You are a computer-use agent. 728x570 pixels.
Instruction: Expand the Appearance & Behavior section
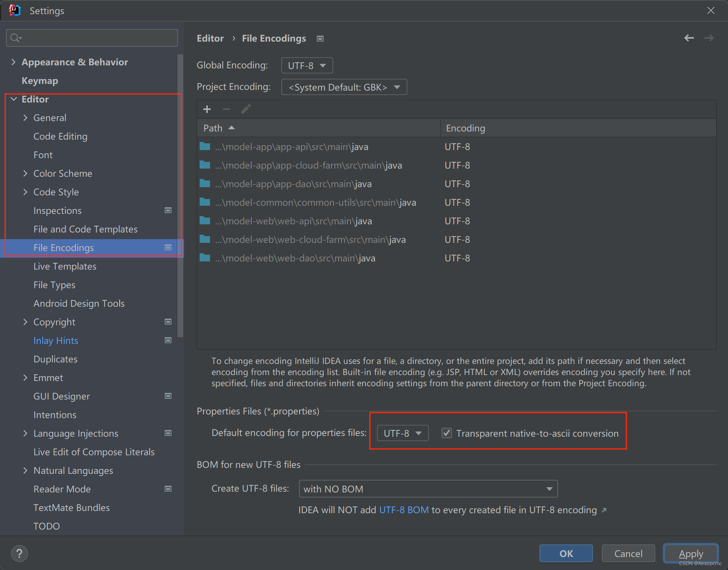(14, 62)
